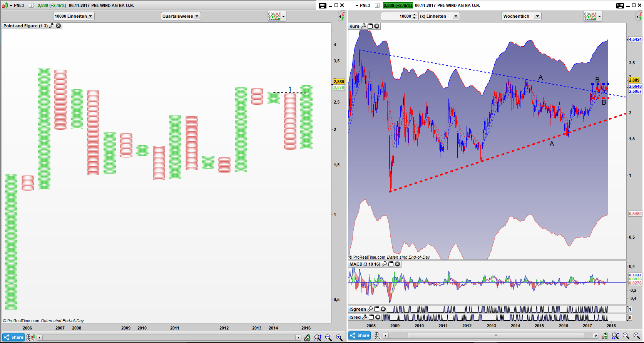
Task: Open info icon beside PNE3 in left window
Action: (x=31, y=5)
